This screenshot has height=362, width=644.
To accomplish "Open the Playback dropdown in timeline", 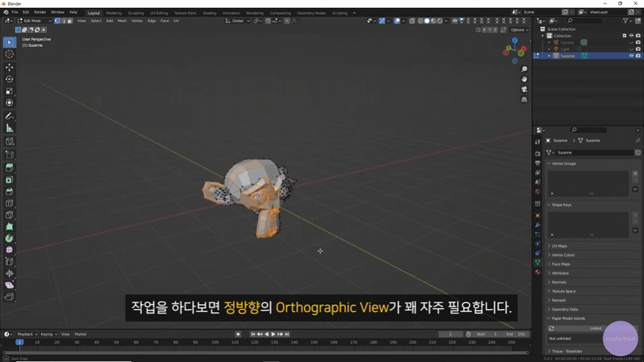I will 27,334.
